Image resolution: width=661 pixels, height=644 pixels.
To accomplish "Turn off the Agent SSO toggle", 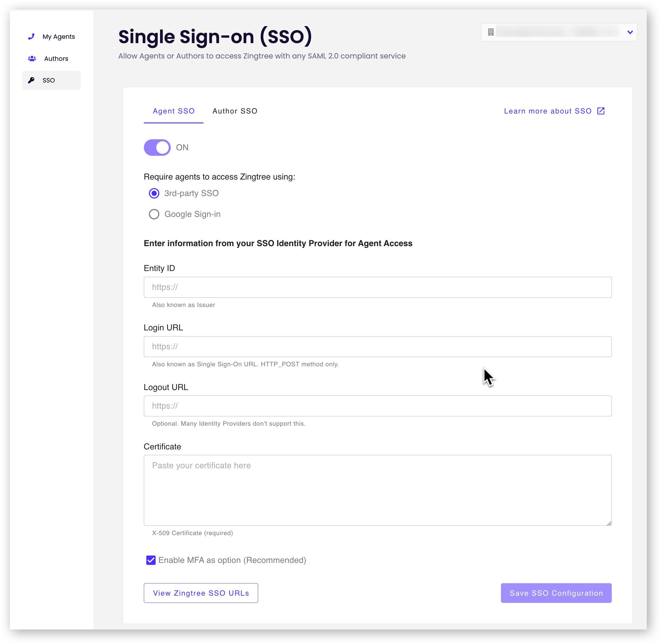I will [x=157, y=147].
